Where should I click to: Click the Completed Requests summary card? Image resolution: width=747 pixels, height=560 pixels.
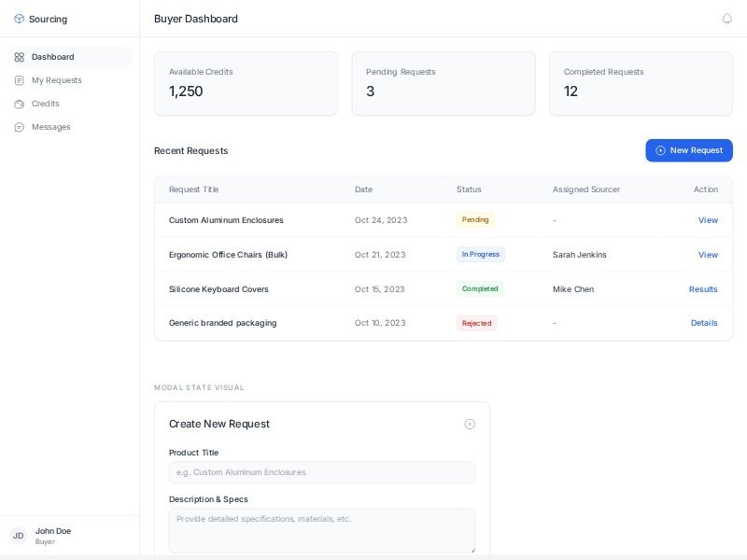[x=641, y=83]
